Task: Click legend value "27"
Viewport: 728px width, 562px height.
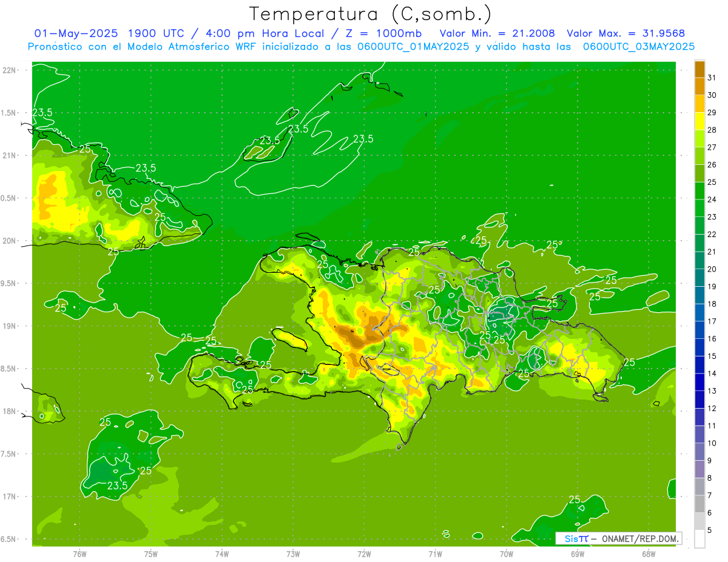Action: click(x=711, y=147)
